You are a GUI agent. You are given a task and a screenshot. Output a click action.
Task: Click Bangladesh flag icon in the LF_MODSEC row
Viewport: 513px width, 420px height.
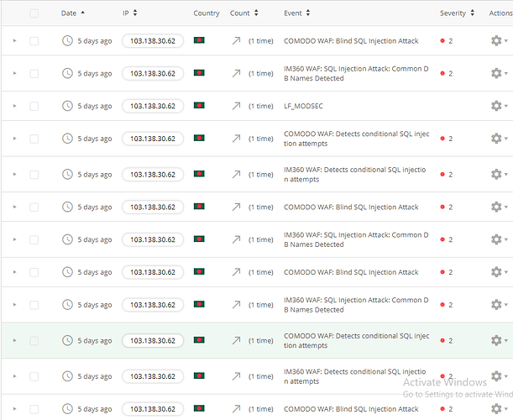(x=199, y=105)
